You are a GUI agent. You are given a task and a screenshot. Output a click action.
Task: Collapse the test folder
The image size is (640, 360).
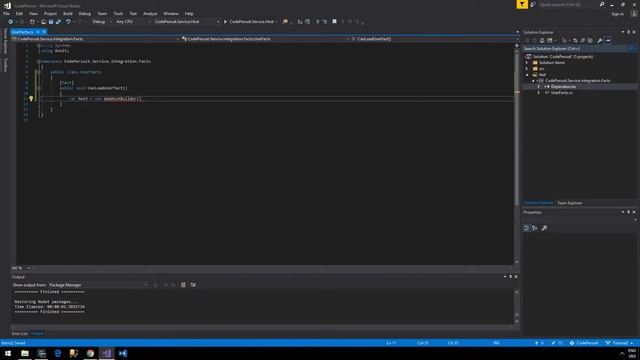[x=527, y=75]
